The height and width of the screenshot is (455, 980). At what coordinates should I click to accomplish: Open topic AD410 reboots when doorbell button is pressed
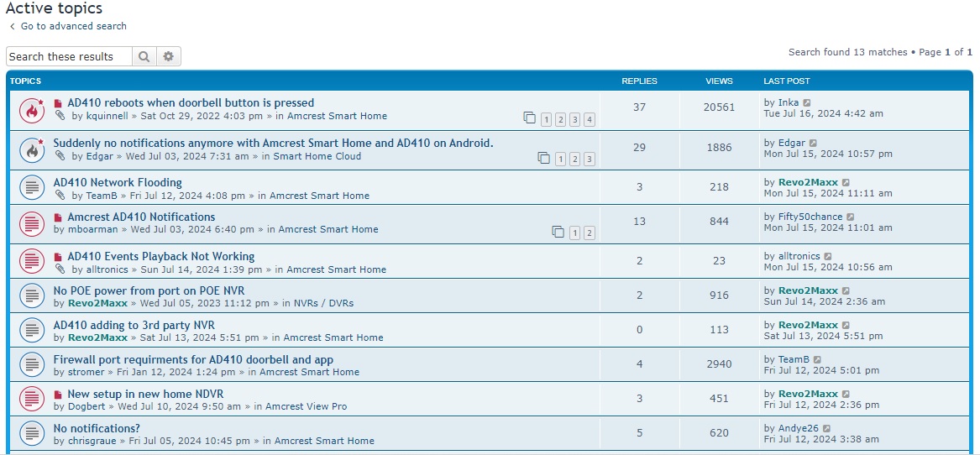tap(191, 103)
